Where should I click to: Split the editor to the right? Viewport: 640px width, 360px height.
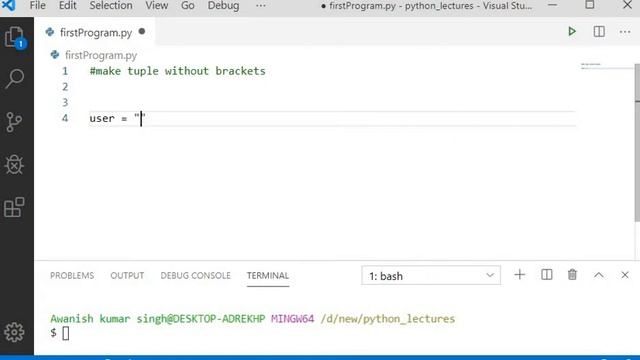coord(599,31)
